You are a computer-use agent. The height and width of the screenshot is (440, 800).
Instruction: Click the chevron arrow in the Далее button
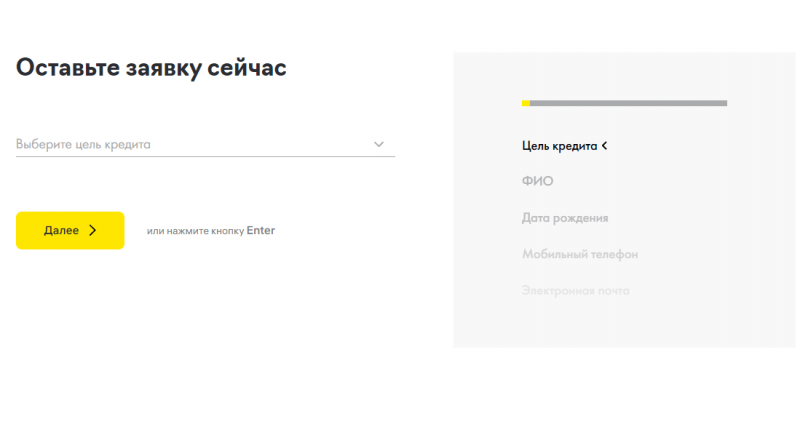(x=93, y=230)
